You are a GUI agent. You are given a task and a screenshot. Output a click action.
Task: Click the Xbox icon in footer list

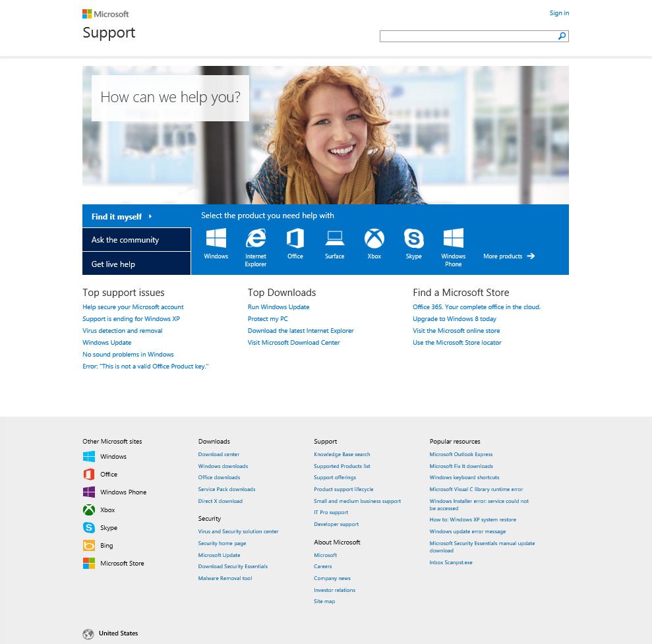[x=89, y=510]
